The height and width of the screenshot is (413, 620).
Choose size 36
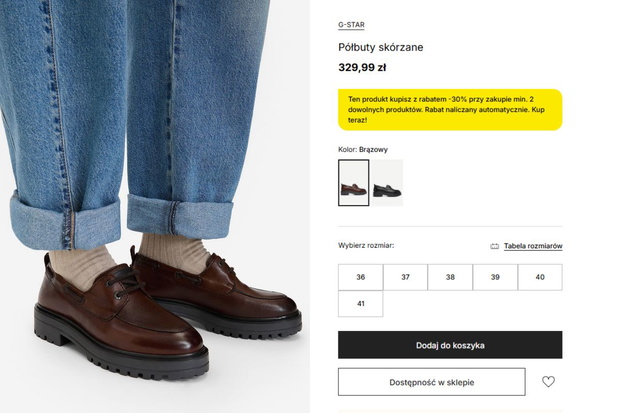[x=361, y=277]
